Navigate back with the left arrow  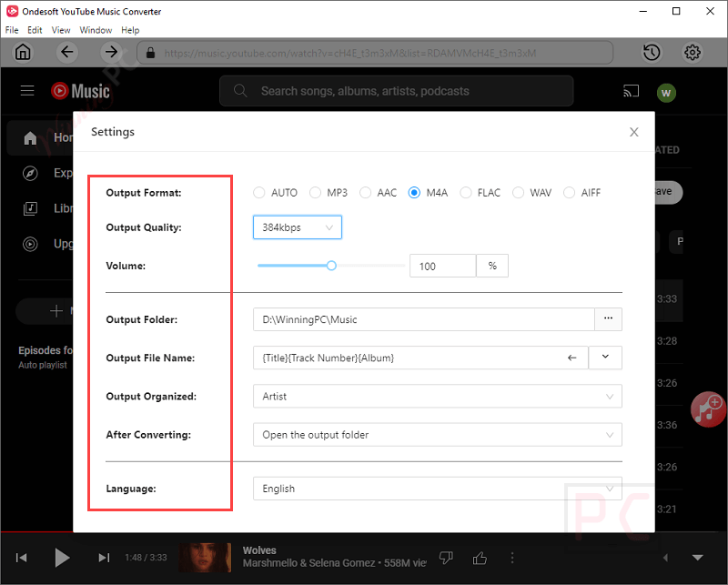66,52
